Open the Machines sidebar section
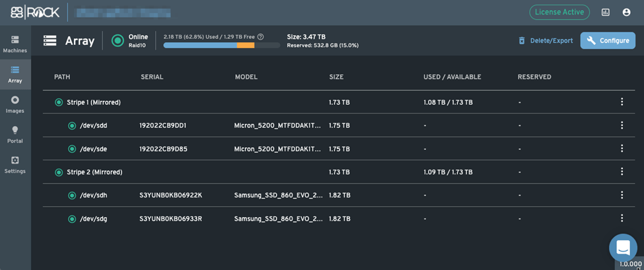 (15, 44)
